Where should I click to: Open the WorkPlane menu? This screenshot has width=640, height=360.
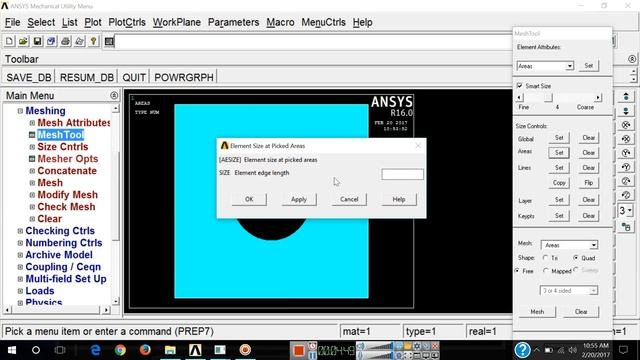(x=177, y=22)
